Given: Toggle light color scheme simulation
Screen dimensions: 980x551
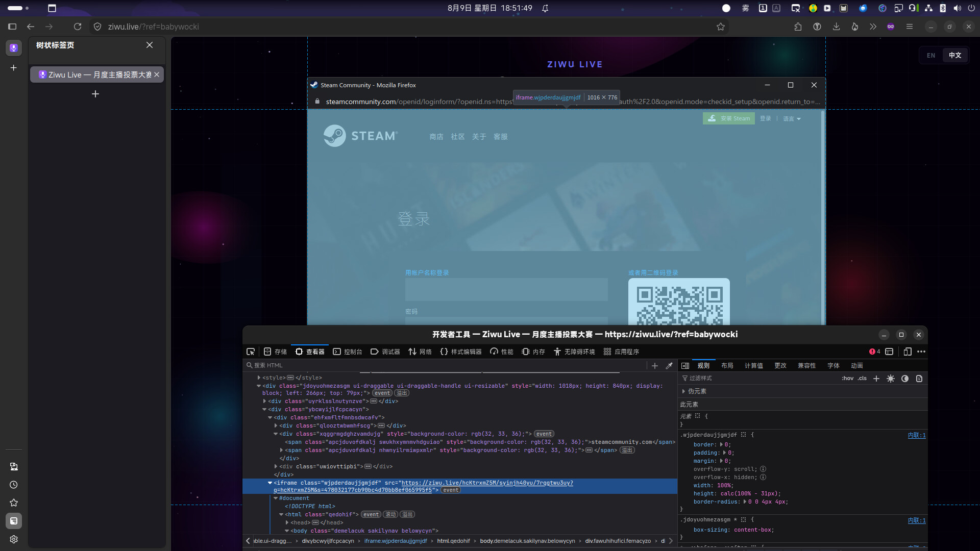Looking at the screenshot, I should [891, 379].
